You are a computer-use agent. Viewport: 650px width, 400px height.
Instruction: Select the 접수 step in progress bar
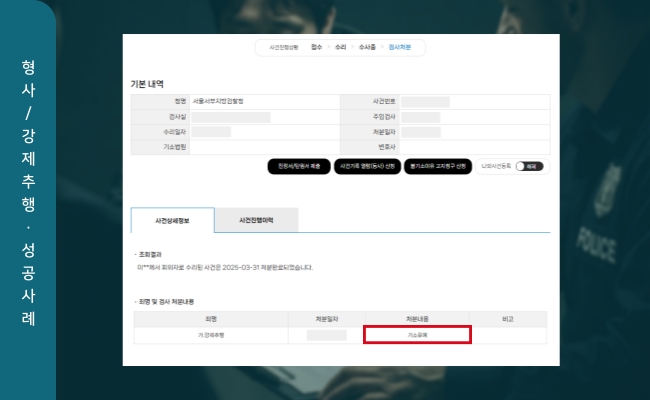click(317, 47)
